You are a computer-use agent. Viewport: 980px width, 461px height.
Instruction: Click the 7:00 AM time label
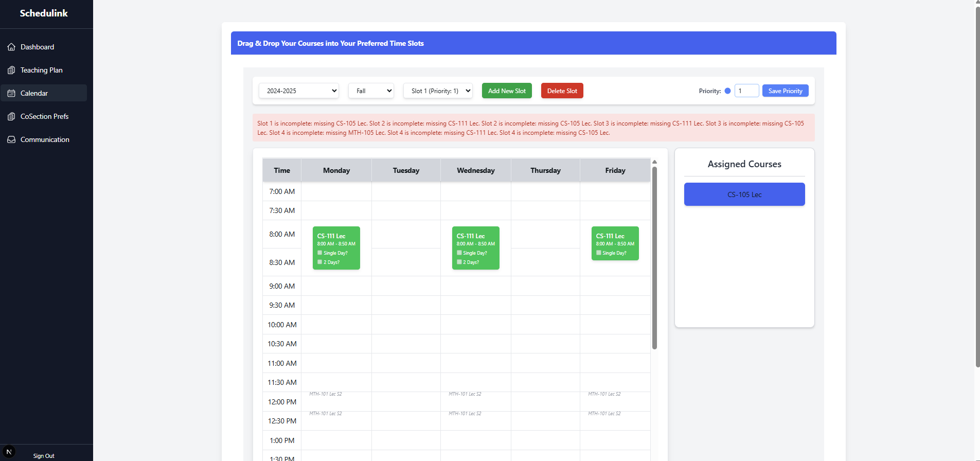tap(282, 191)
